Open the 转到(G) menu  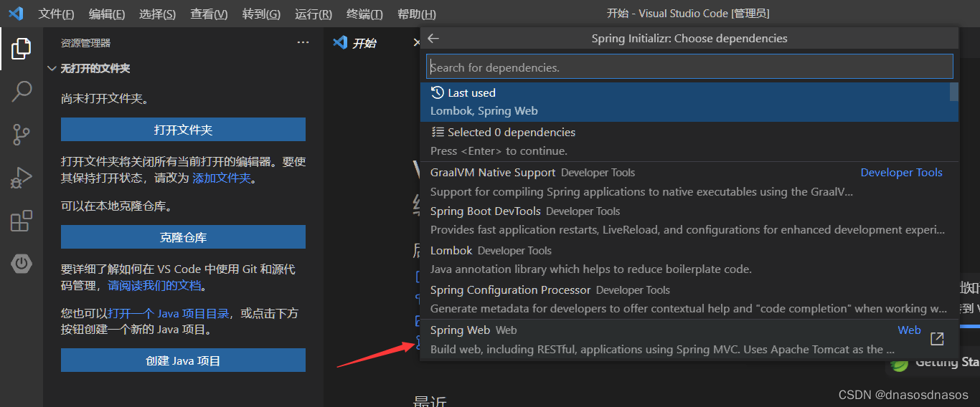261,14
